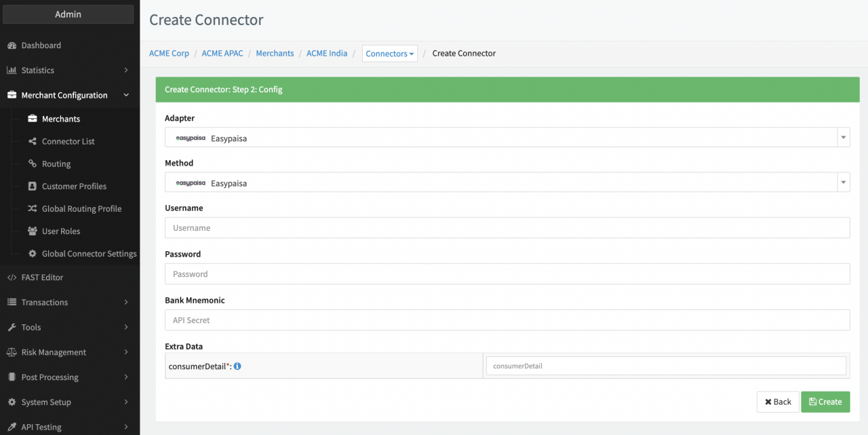Click the User Roles people icon
The image size is (868, 435).
coord(33,231)
